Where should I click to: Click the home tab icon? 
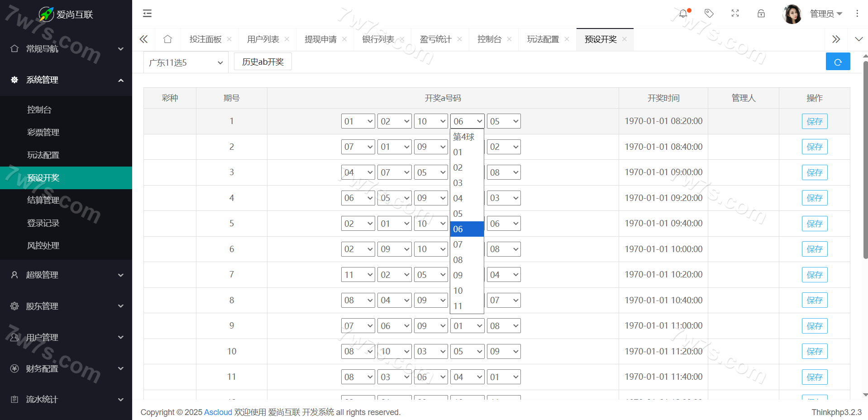(167, 39)
